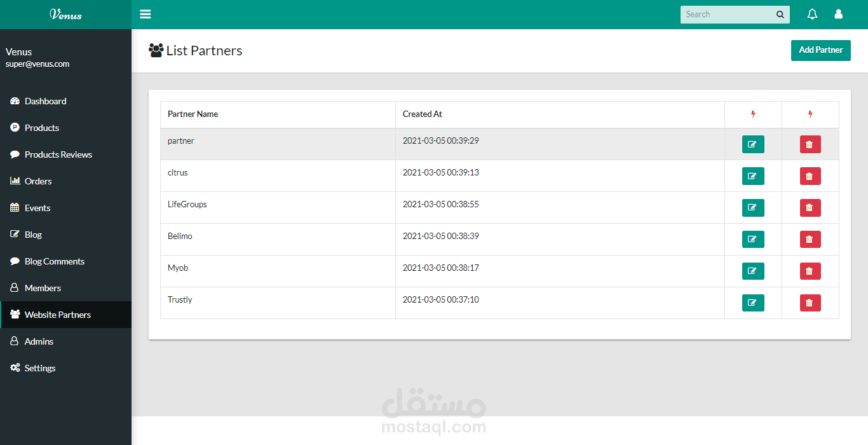Edit the Myob partner
This screenshot has height=445, width=868.
753,271
